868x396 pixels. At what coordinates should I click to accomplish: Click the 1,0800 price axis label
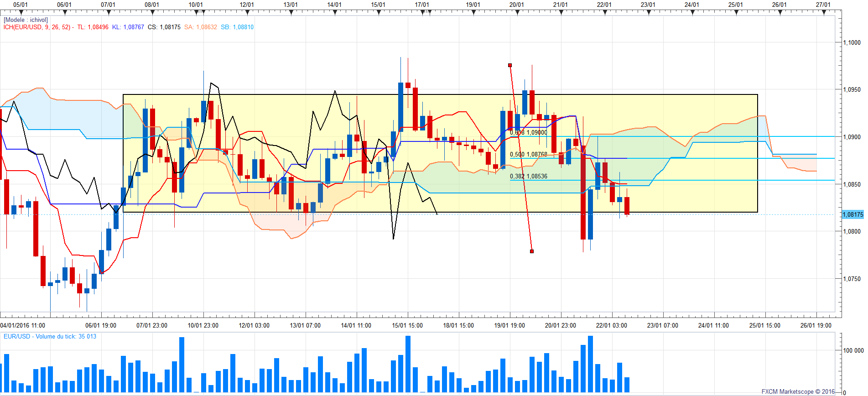coord(852,232)
